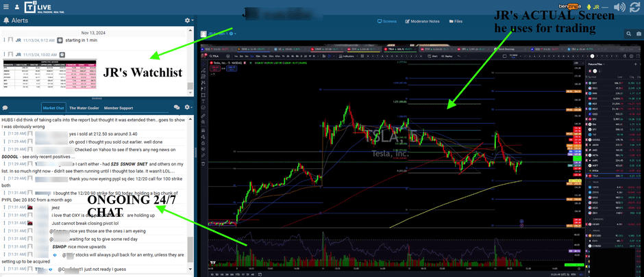Viewport: 644px width, 277px height.
Task: Switch to the Member Support tab
Action: pos(119,108)
